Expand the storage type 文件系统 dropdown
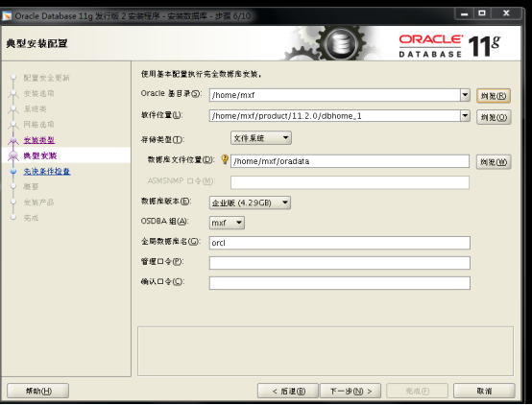 click(261, 138)
